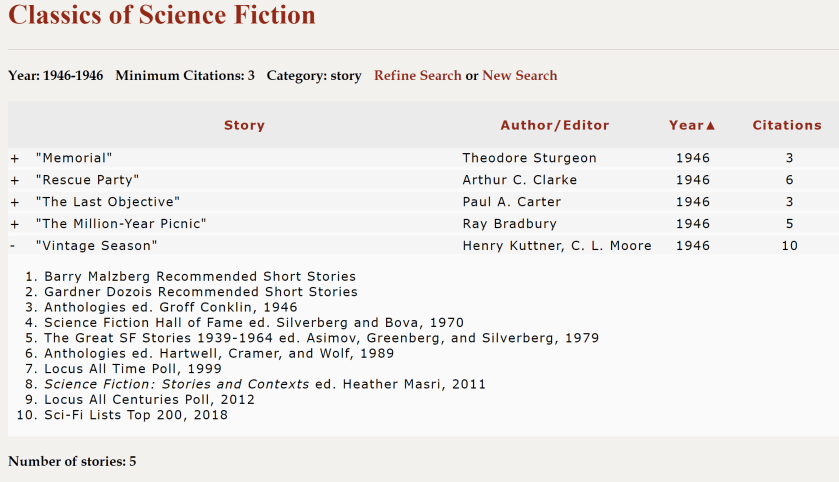Click the "Vintage Season" story title

96,246
